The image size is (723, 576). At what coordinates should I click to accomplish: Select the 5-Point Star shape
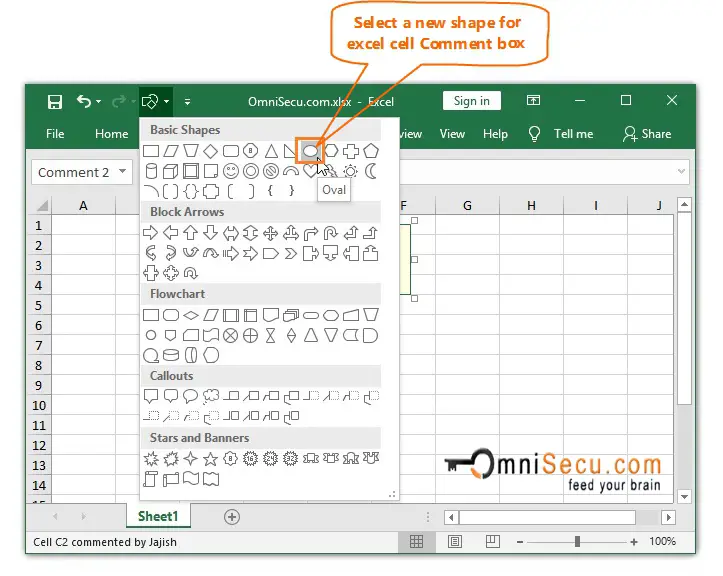(211, 458)
